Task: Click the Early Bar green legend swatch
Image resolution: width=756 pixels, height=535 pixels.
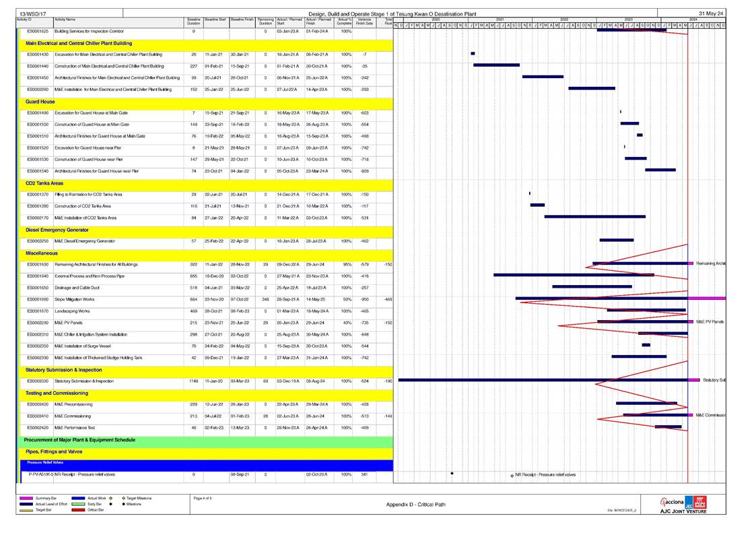Action: point(79,504)
